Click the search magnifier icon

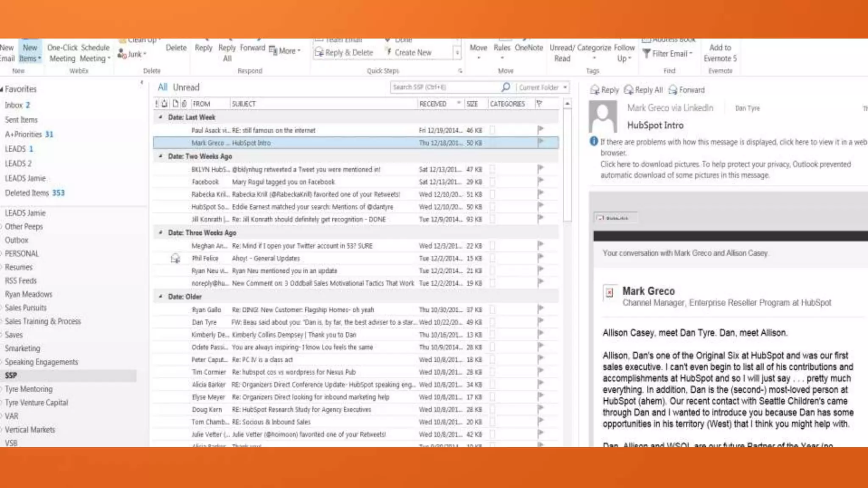click(x=505, y=87)
